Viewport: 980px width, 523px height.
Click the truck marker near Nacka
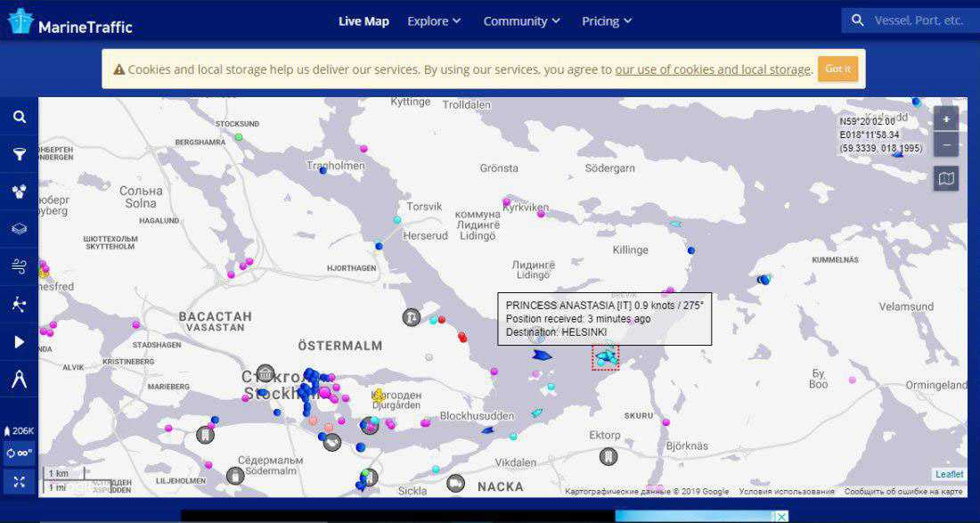(455, 483)
